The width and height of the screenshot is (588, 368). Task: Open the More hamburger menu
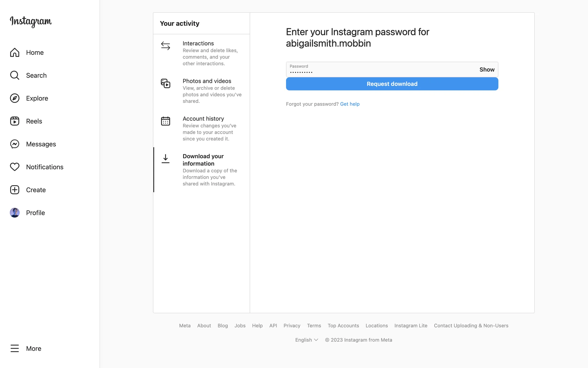15,348
